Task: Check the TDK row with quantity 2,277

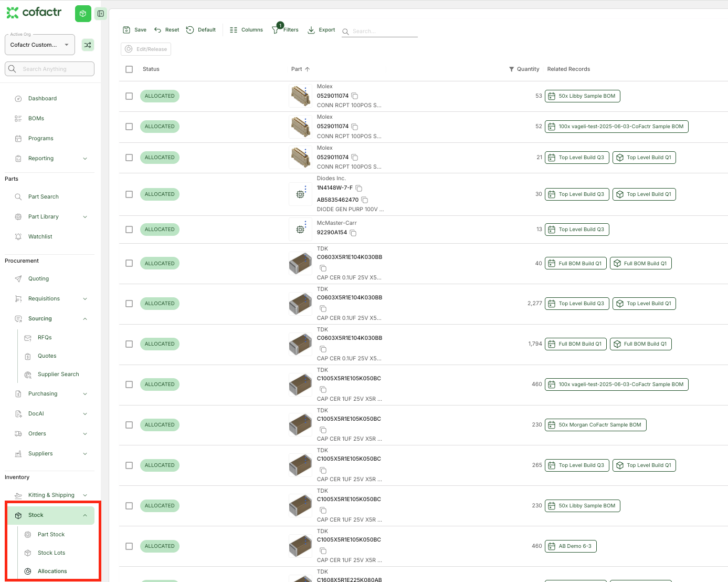Action: click(129, 304)
